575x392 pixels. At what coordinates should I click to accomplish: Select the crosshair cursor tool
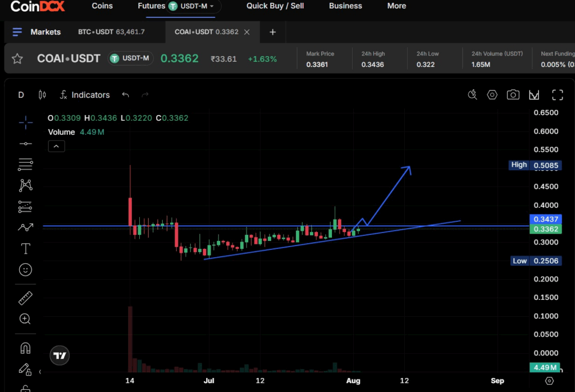pos(25,122)
